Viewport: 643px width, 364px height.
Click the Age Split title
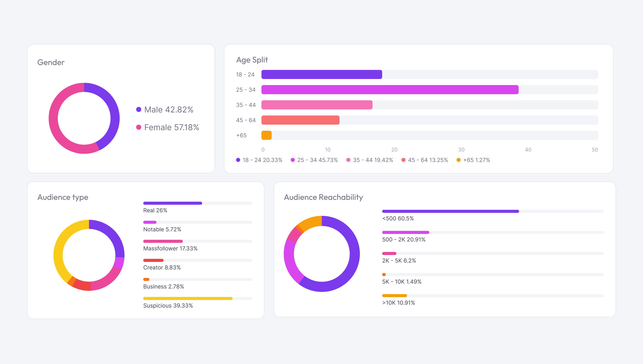[x=252, y=60]
